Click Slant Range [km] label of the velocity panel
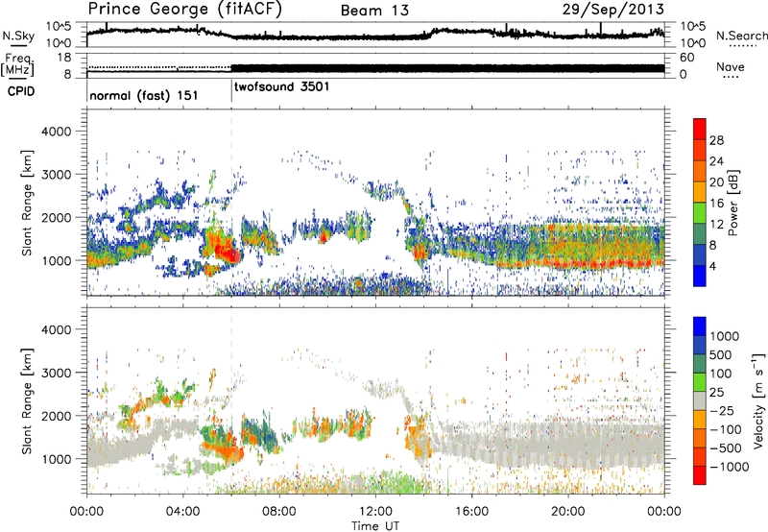Image resolution: width=768 pixels, height=532 pixels. pyautogui.click(x=27, y=400)
